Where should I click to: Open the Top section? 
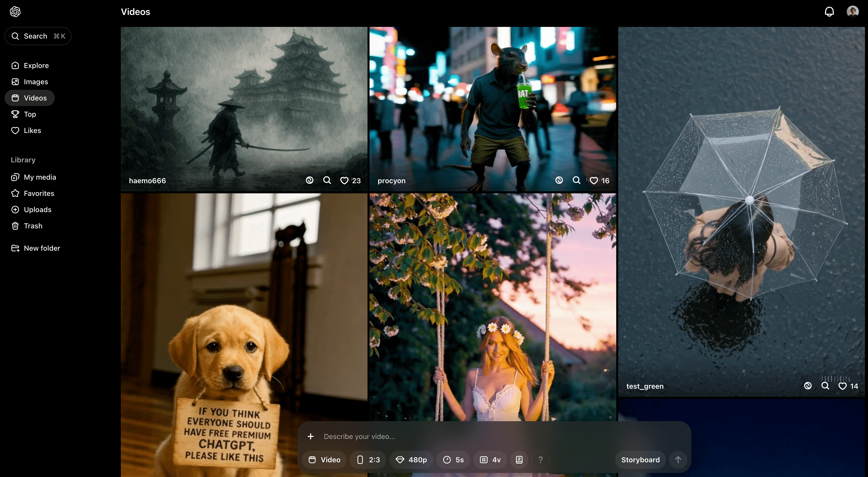point(24,114)
